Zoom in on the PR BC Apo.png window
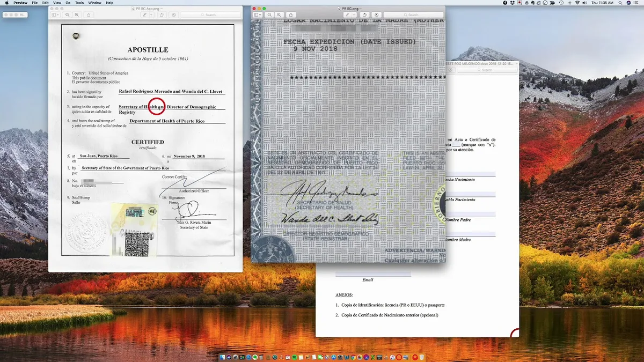644x362 pixels. [x=77, y=14]
